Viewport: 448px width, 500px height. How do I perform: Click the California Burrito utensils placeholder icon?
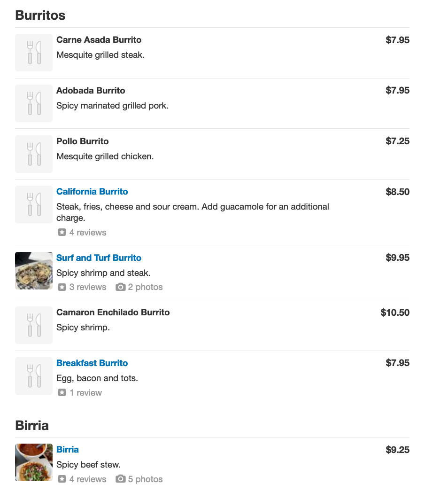click(x=34, y=204)
